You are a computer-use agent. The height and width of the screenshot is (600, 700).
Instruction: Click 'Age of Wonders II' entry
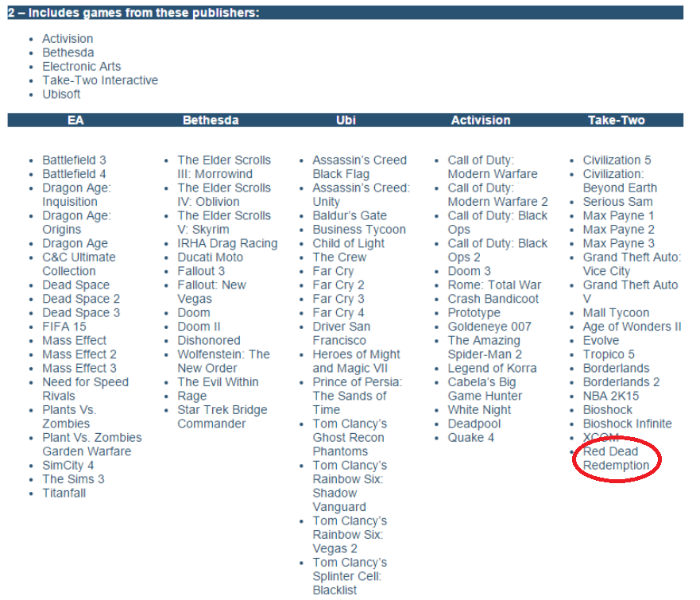point(632,327)
